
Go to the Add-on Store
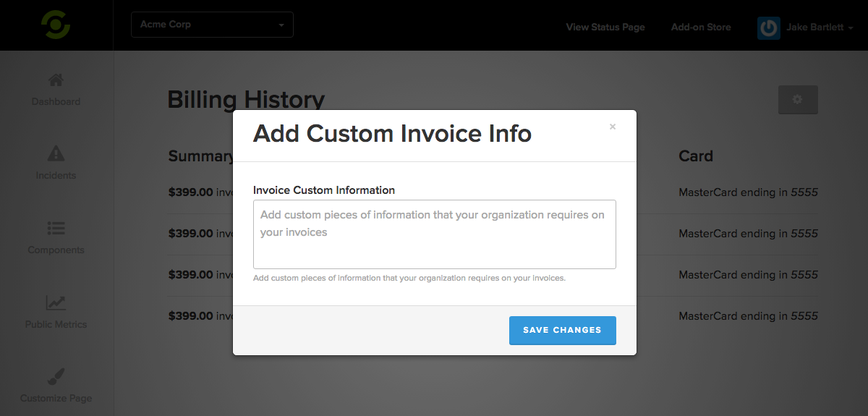[x=701, y=27]
